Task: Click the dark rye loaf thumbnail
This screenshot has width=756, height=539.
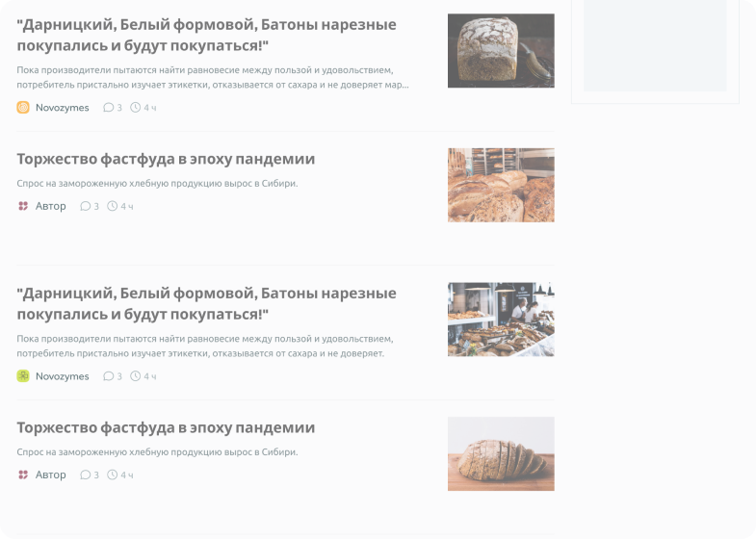Action: pyautogui.click(x=501, y=51)
